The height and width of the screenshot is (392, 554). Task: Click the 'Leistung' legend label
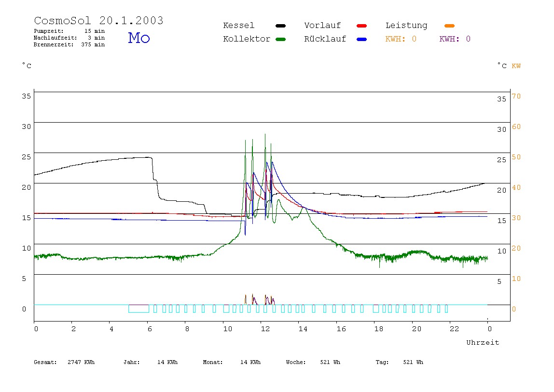coord(406,26)
